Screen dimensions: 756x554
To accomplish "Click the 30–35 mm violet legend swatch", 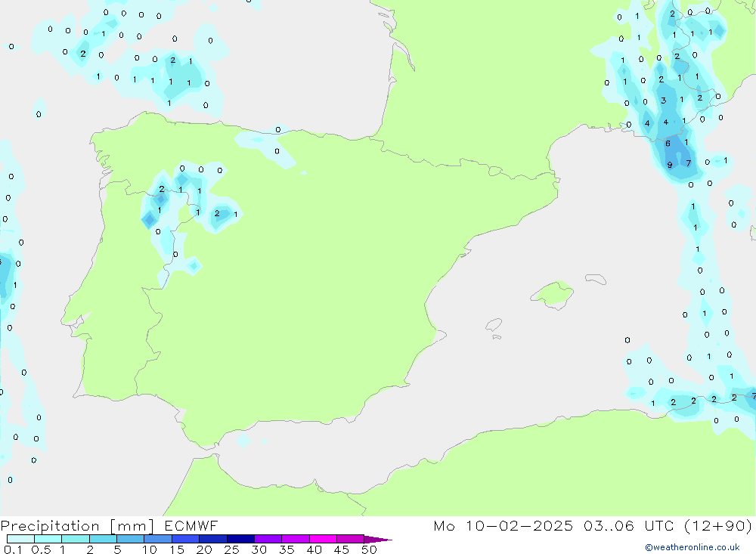I will [x=268, y=539].
